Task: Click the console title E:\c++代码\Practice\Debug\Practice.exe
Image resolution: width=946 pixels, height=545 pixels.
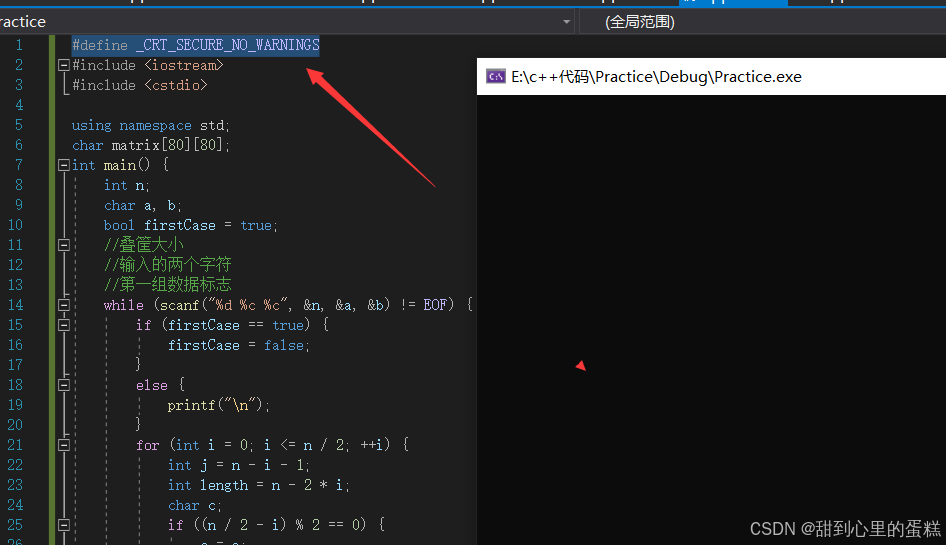Action: [x=656, y=77]
